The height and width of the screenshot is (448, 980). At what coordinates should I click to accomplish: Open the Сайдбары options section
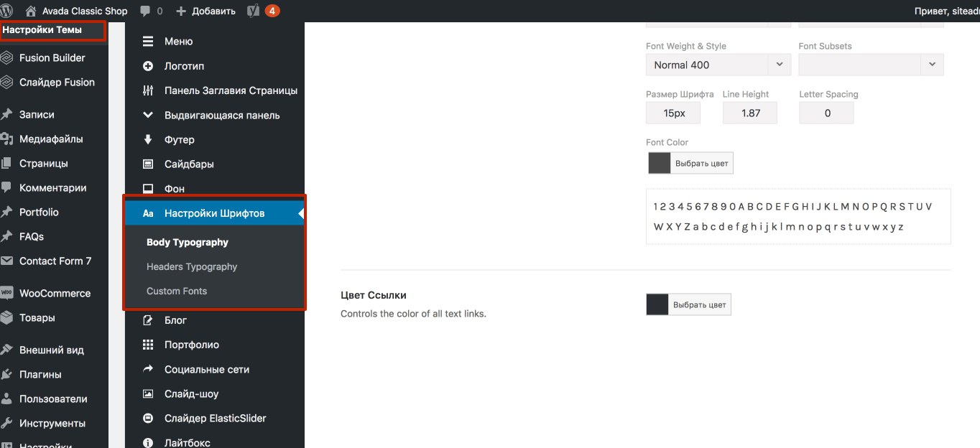pos(215,164)
